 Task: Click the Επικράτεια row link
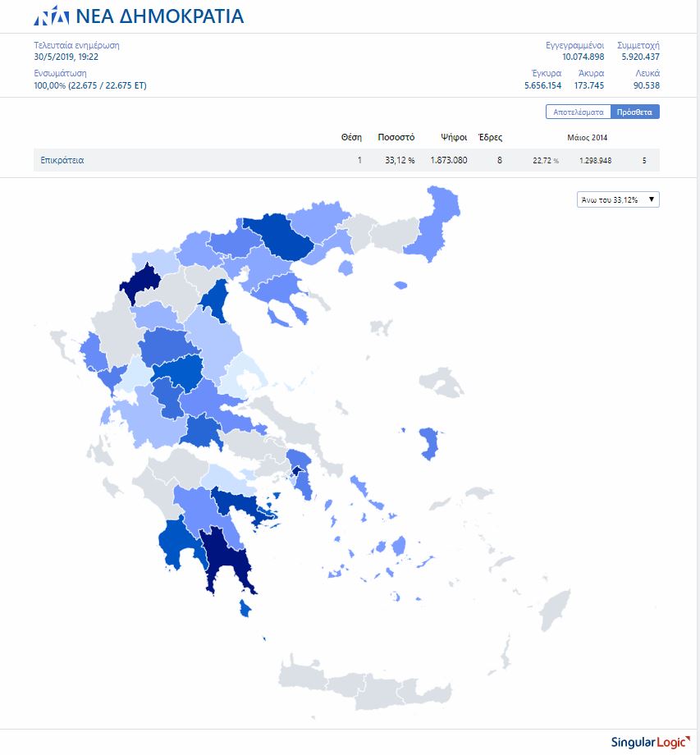tap(62, 160)
